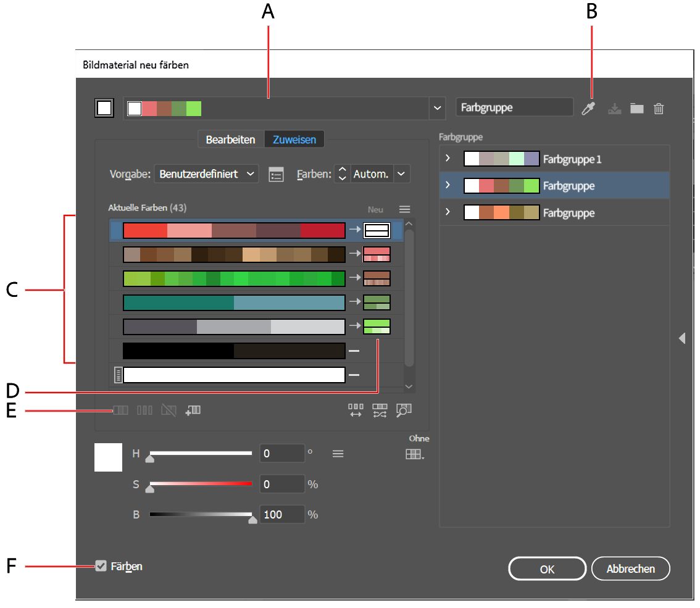Click the OK button
Image resolution: width=700 pixels, height=608 pixels.
pos(547,568)
